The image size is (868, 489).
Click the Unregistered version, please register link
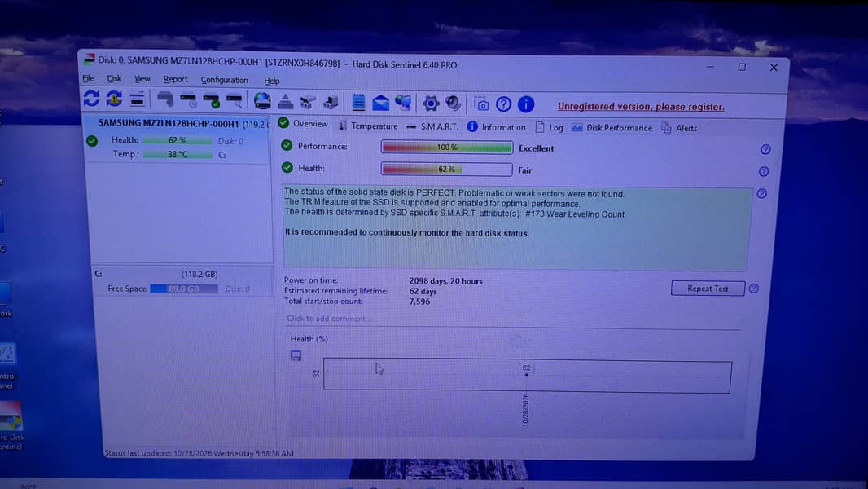click(641, 106)
